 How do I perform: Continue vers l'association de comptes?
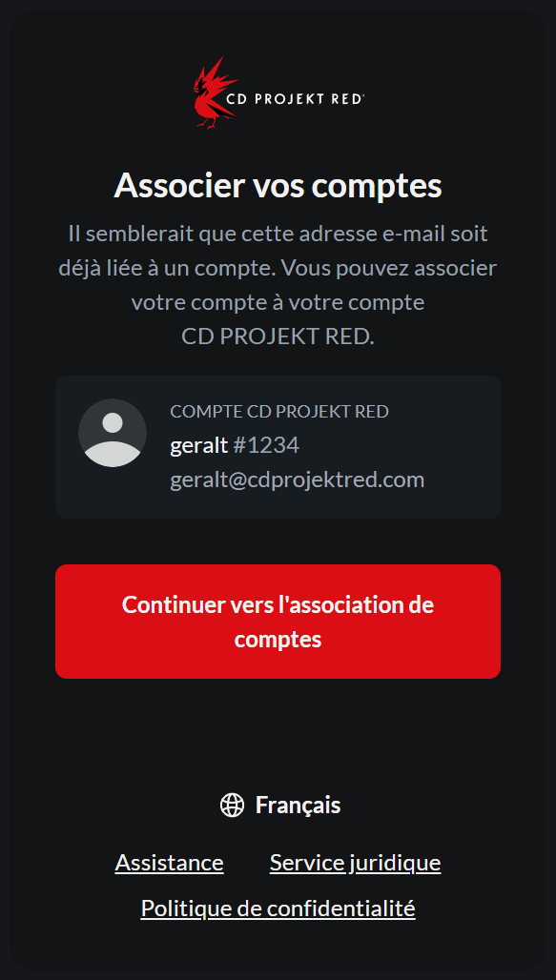pos(278,622)
